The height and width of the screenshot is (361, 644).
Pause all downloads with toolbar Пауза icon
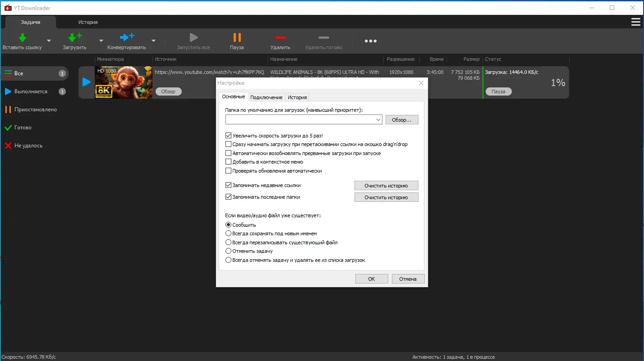(x=237, y=38)
